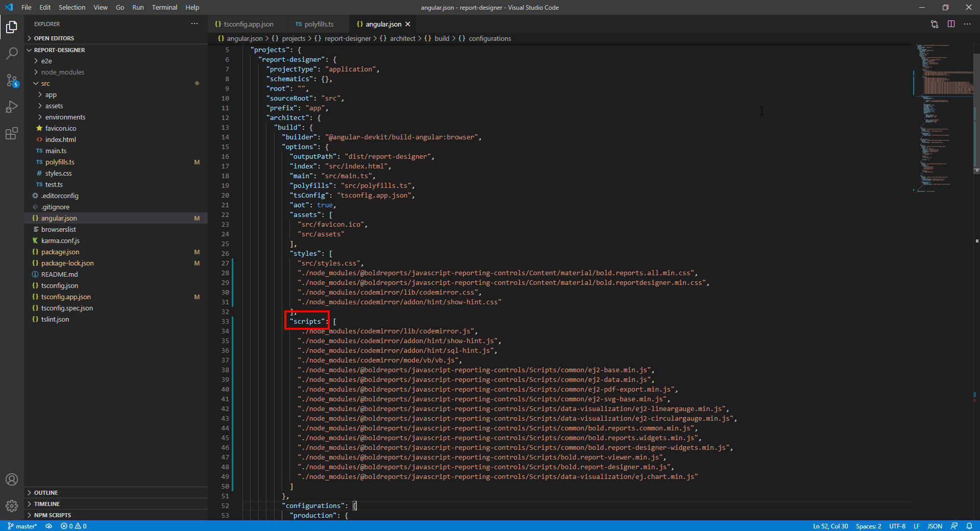Viewport: 980px width, 531px height.
Task: Open the Search view in activity bar
Action: tap(12, 53)
